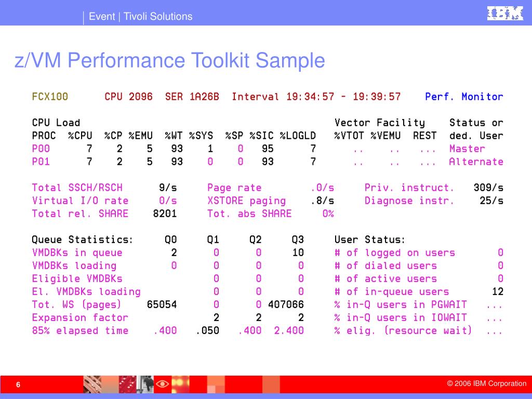Click the "%CPU" column header

(80, 136)
